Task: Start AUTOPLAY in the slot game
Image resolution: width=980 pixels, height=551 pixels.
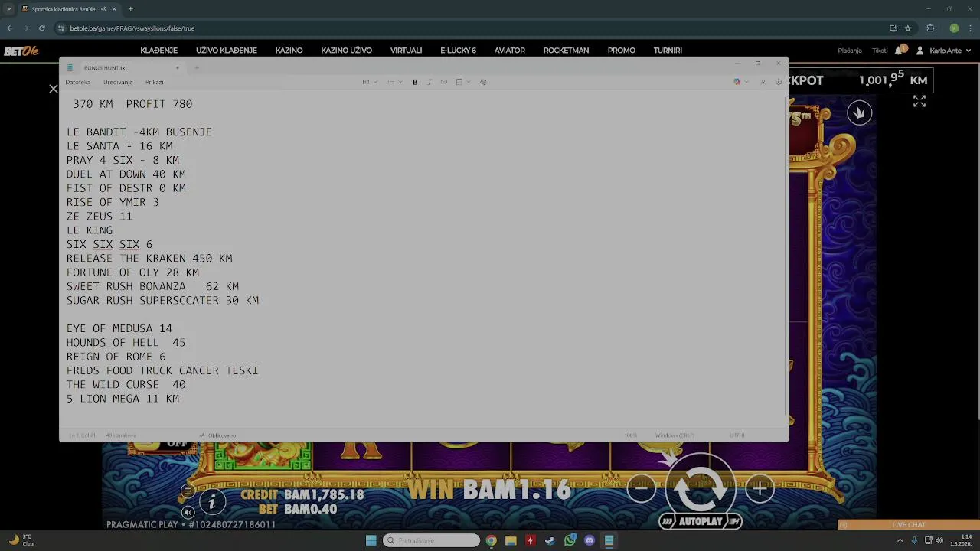Action: point(701,521)
